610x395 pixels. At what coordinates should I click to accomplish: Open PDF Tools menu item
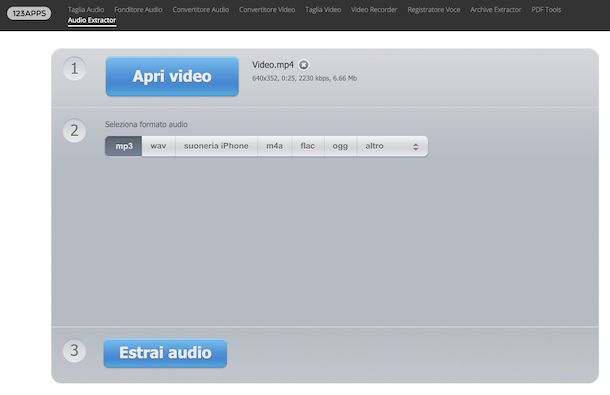[546, 10]
